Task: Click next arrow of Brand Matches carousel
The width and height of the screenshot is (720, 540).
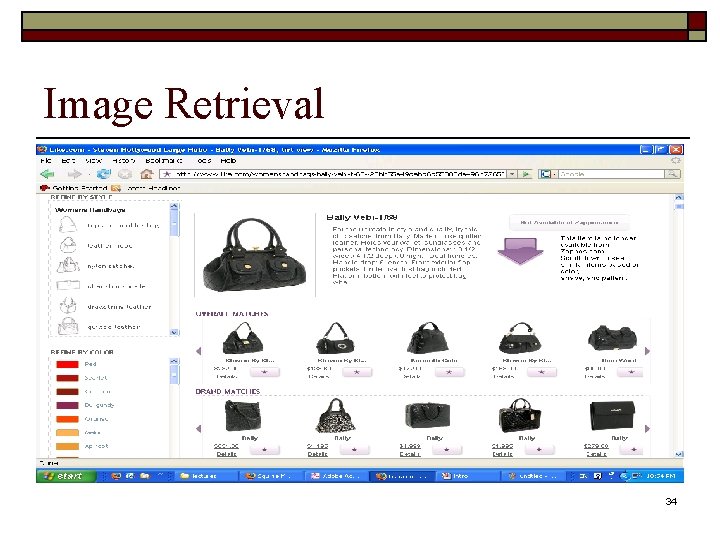Action: (x=647, y=428)
